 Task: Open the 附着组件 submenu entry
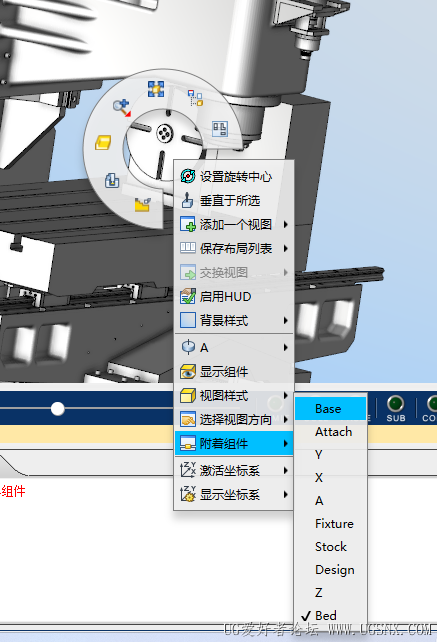coord(234,444)
